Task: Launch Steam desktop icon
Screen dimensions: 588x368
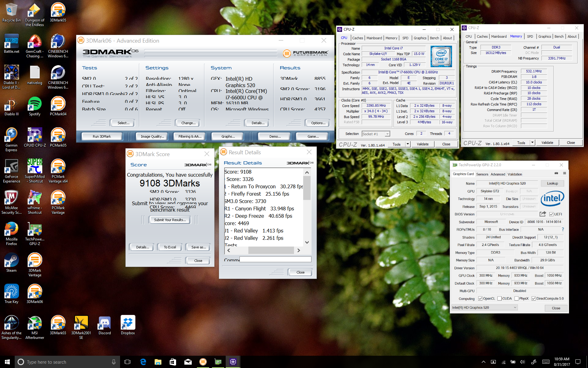Action: [x=11, y=263]
